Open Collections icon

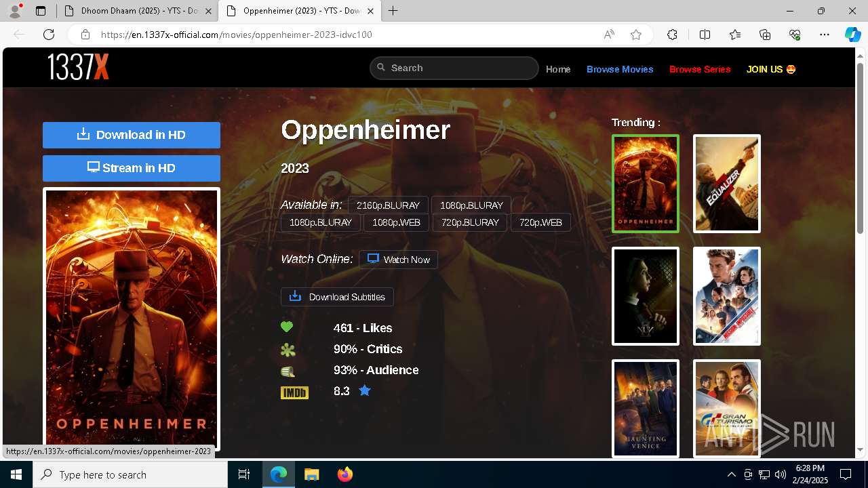765,35
